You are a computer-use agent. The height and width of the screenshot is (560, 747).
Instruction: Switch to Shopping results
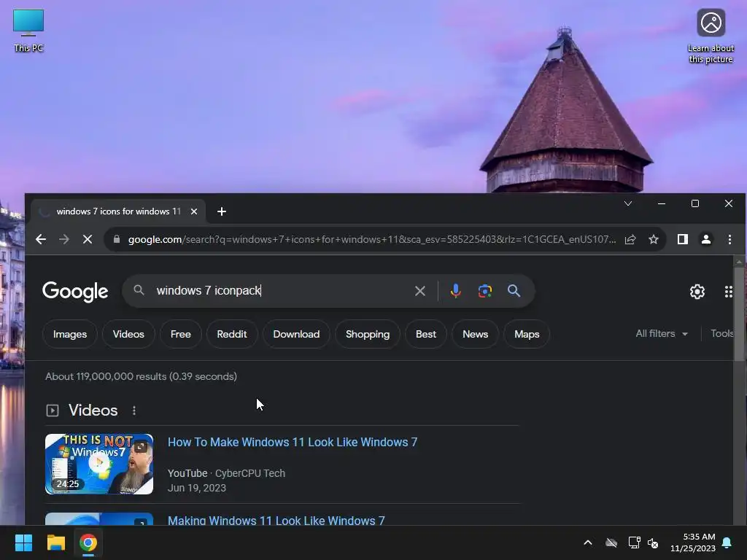click(368, 334)
